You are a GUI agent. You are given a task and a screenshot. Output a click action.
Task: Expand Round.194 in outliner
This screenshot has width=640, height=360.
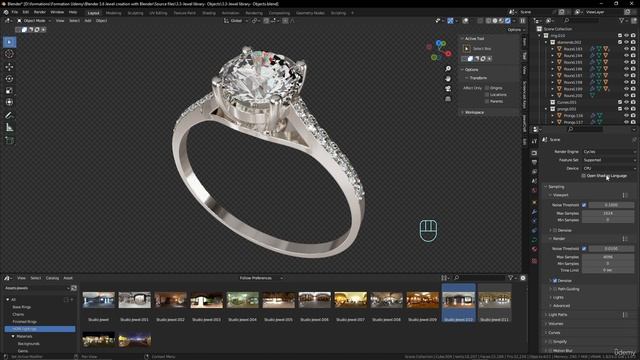(x=553, y=56)
